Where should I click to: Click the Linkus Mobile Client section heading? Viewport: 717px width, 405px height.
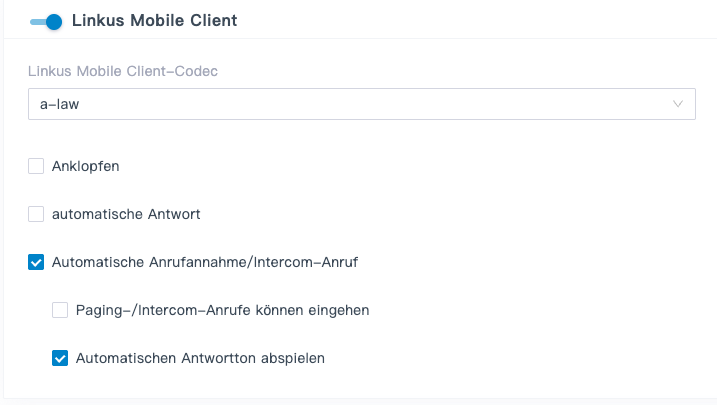pyautogui.click(x=154, y=21)
